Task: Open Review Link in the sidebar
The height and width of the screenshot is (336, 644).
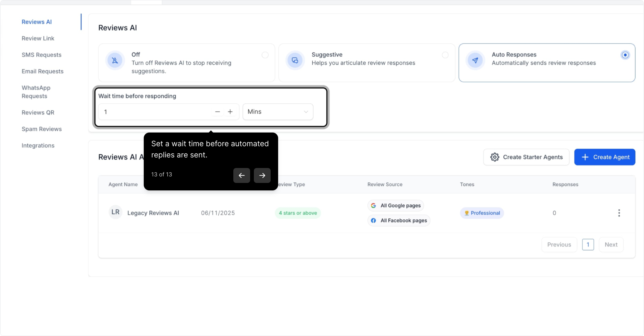Action: (x=38, y=38)
